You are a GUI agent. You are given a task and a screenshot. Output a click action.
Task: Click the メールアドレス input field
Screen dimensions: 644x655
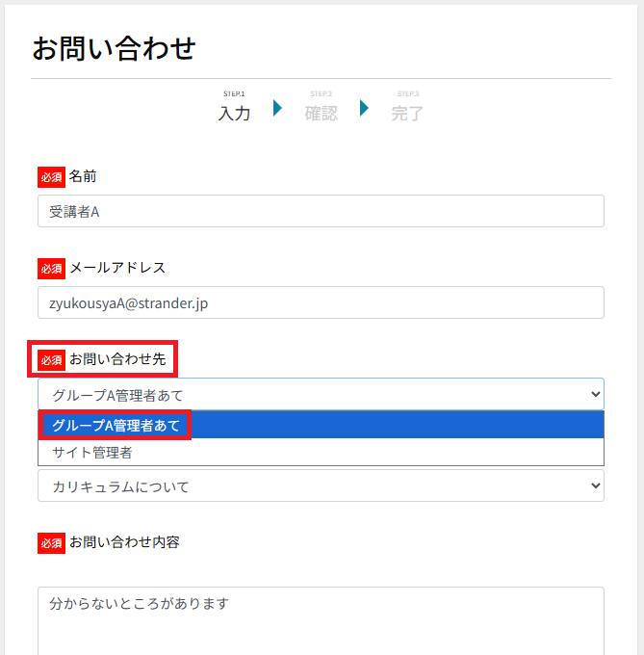tap(321, 302)
